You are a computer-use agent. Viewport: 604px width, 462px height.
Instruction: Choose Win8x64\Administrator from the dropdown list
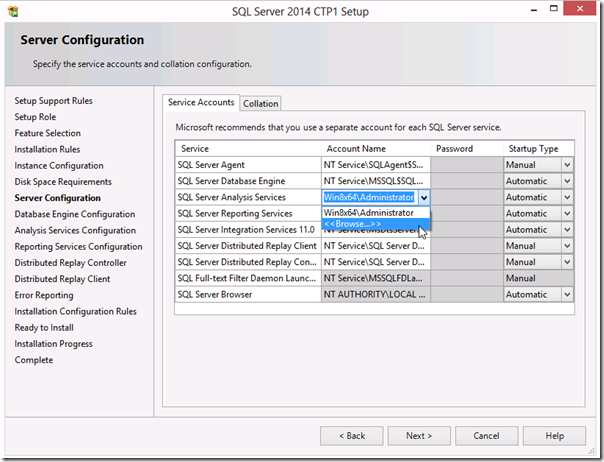pos(376,213)
